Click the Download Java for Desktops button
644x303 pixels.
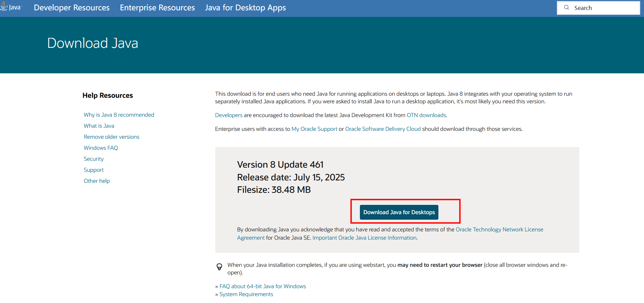click(399, 212)
